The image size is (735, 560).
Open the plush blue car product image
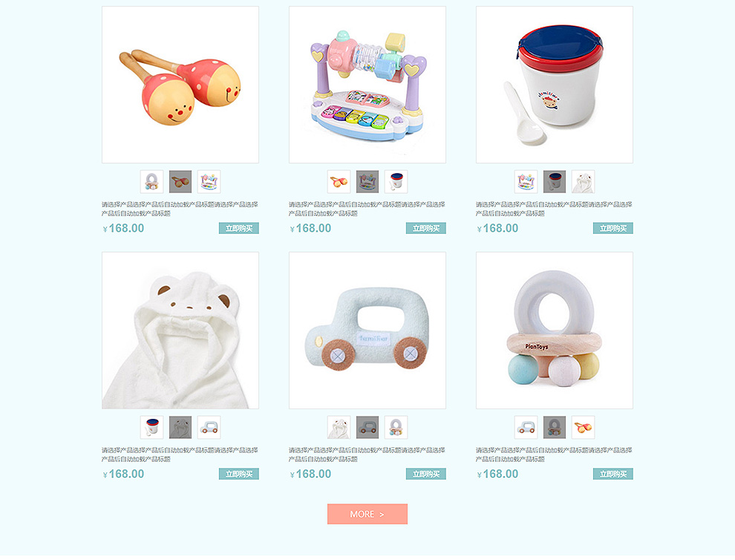(x=367, y=331)
